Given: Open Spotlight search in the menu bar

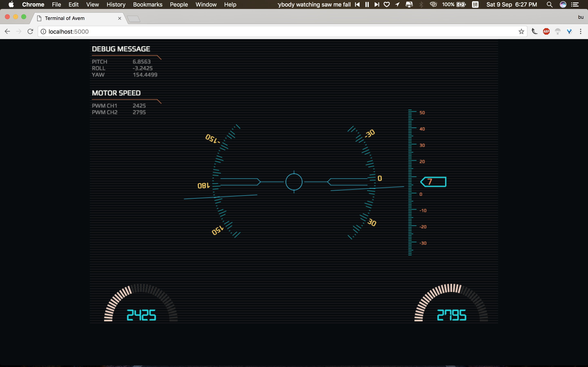Looking at the screenshot, I should click(x=549, y=4).
